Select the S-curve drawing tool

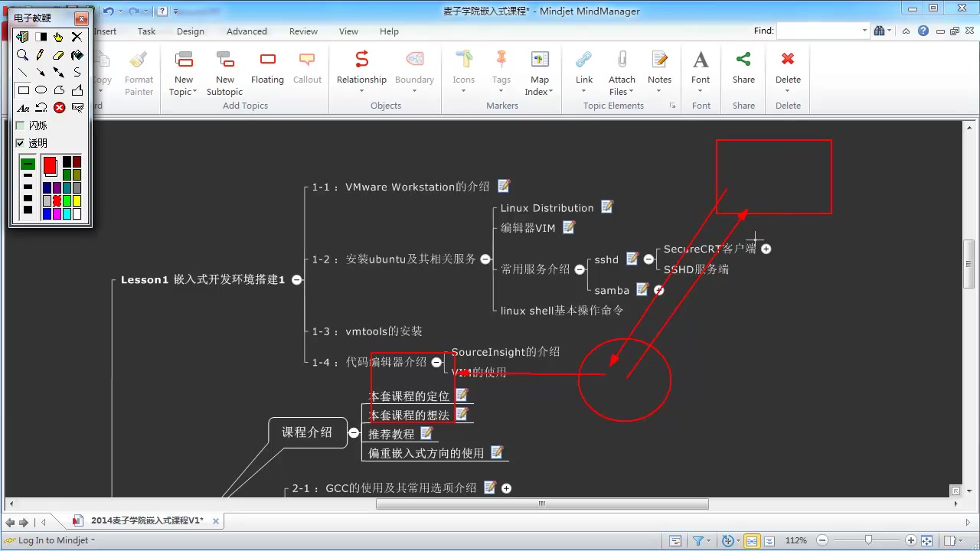pyautogui.click(x=77, y=73)
